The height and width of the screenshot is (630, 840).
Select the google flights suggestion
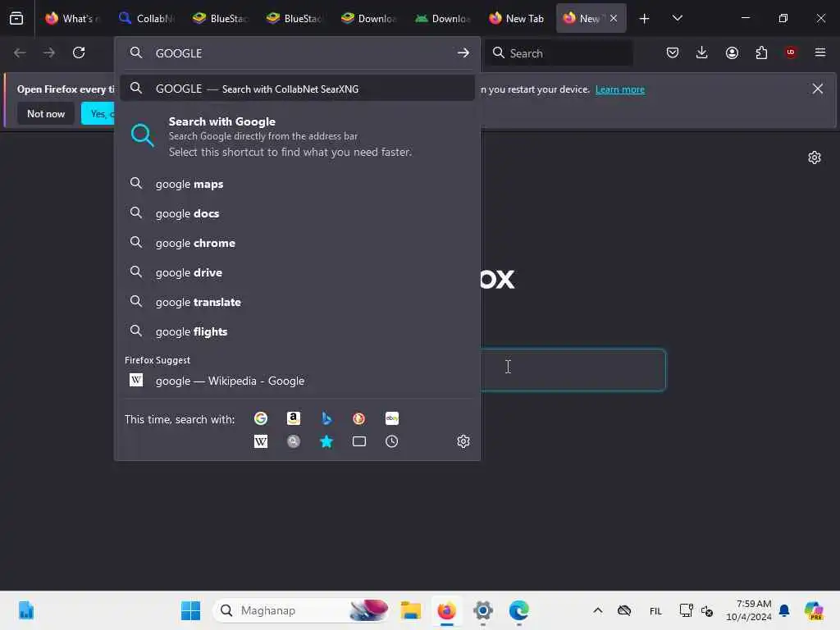pos(297,331)
